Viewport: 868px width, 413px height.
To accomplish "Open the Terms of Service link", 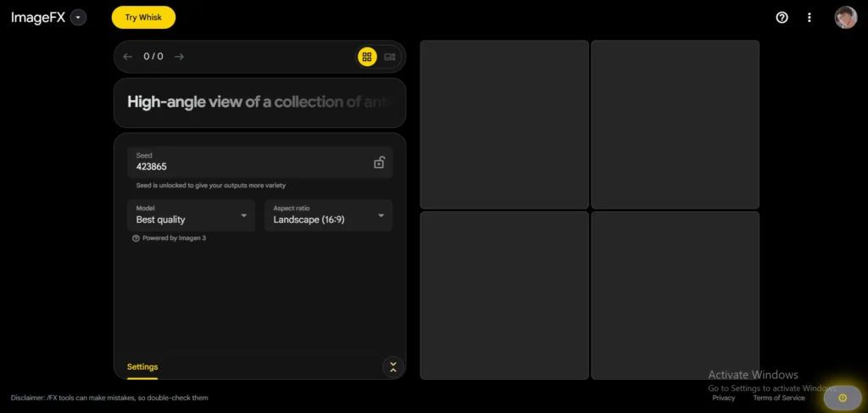I will [x=779, y=398].
